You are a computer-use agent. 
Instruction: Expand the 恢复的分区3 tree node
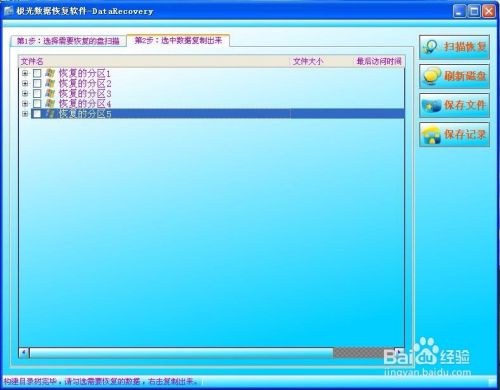(x=25, y=93)
